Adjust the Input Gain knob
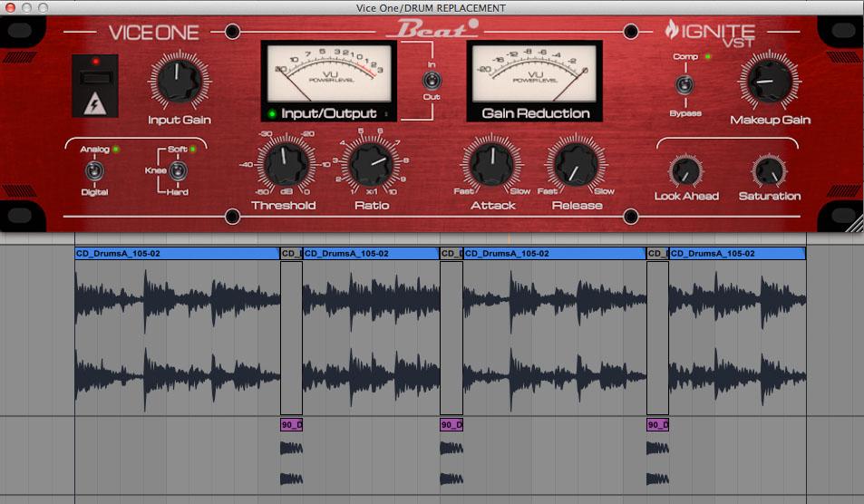 pos(180,81)
